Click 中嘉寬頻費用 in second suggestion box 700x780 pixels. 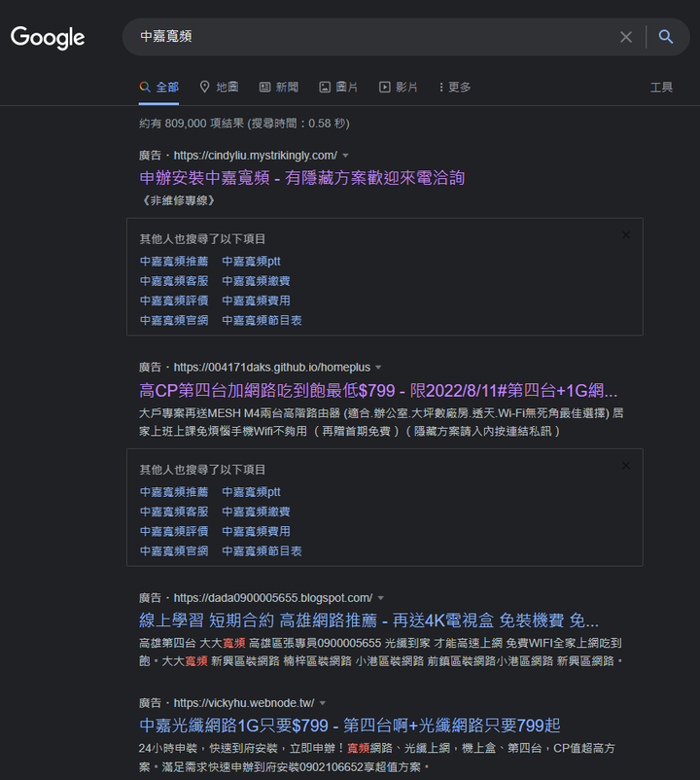(256, 531)
